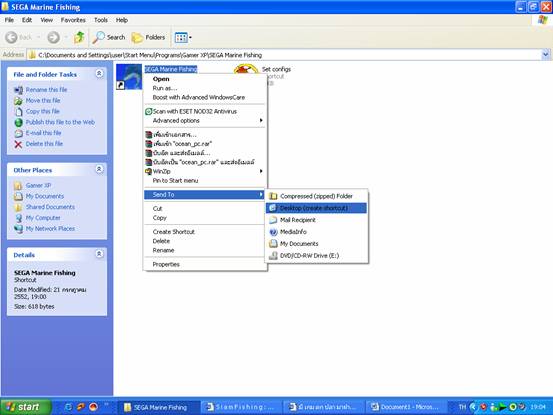Send to Compressed (zipped) Folder
This screenshot has width=553, height=415.
317,196
